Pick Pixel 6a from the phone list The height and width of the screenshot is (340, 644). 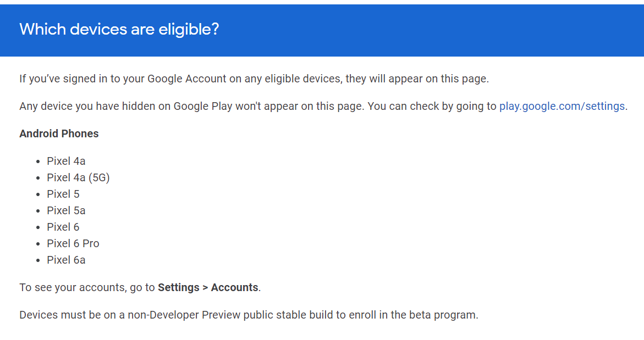(66, 260)
